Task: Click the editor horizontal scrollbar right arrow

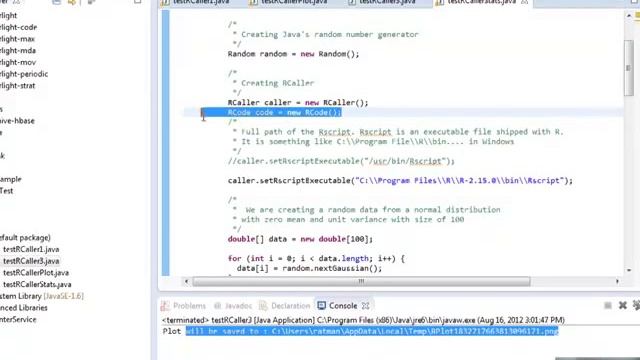Action: pos(617,281)
